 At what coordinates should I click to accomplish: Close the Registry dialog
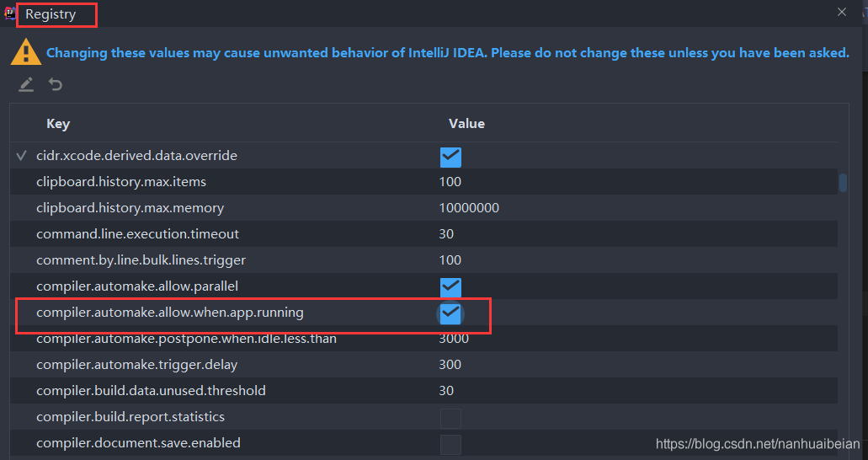tap(842, 13)
